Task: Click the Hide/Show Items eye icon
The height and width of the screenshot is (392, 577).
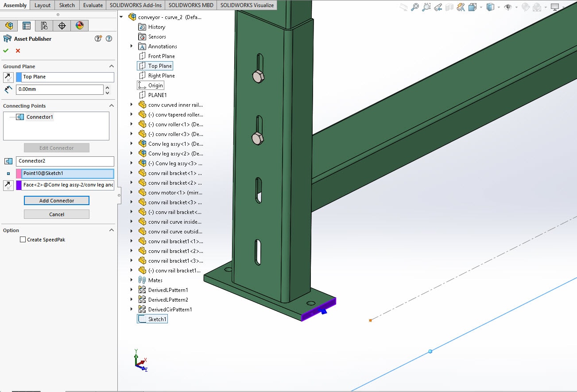Action: coord(508,7)
